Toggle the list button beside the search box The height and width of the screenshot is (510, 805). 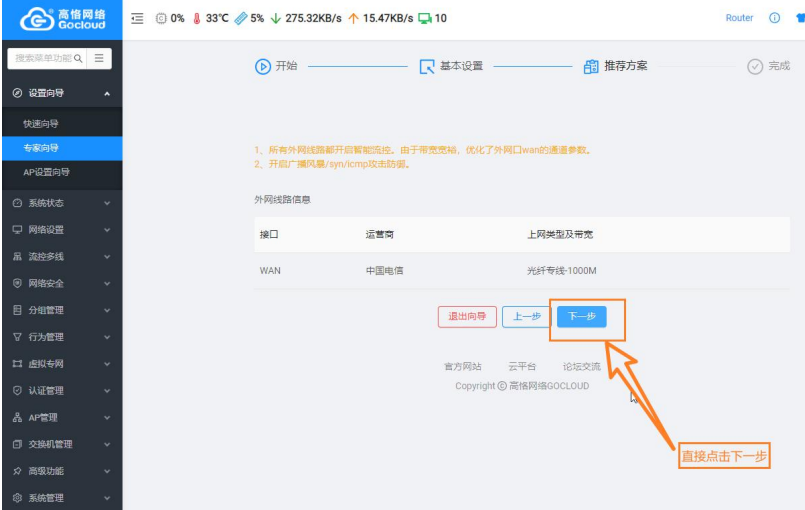[x=99, y=59]
